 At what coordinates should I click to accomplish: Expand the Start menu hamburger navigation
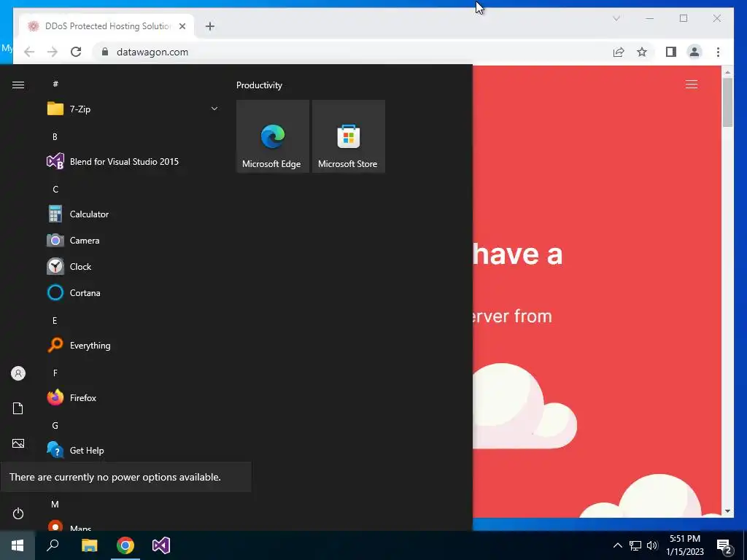coord(18,85)
